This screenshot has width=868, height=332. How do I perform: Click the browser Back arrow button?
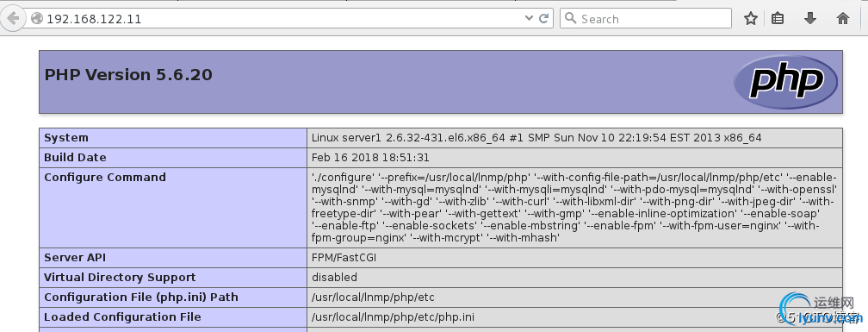(12, 18)
